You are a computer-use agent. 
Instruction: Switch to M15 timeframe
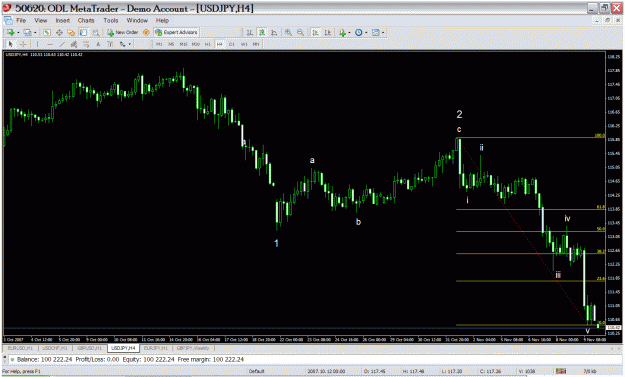(x=183, y=44)
